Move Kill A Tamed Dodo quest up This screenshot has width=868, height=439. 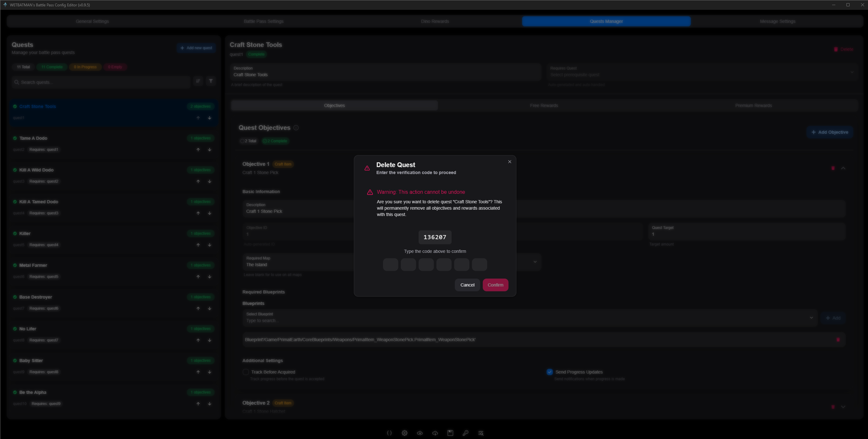pos(198,213)
